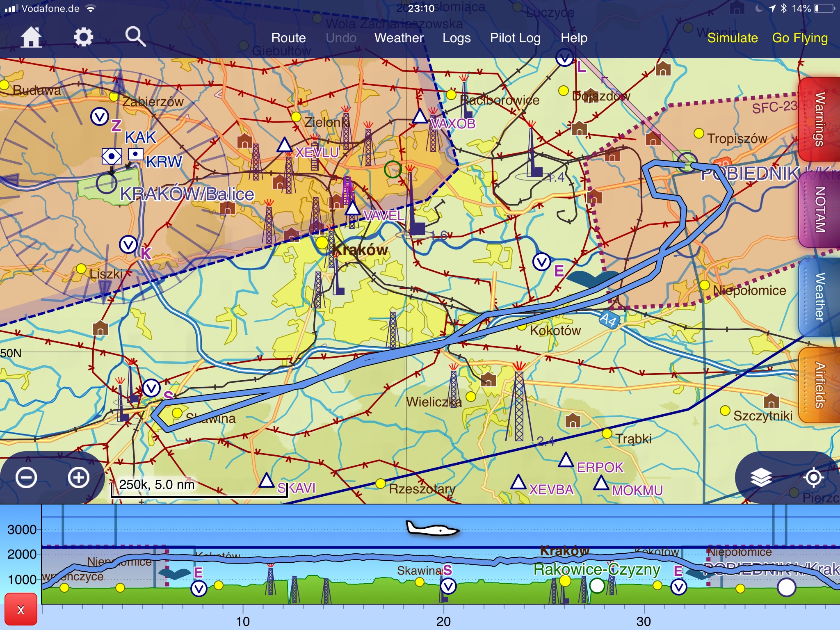Image resolution: width=840 pixels, height=630 pixels.
Task: Expand the blue Weather side tab
Action: tap(819, 297)
